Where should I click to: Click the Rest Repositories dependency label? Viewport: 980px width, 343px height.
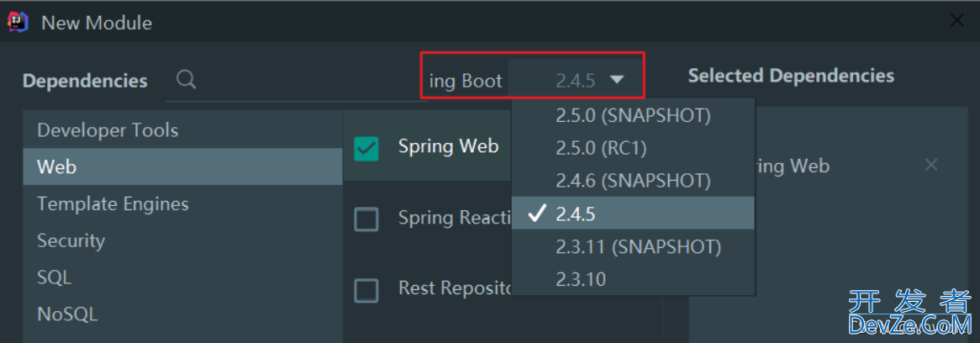(x=455, y=288)
